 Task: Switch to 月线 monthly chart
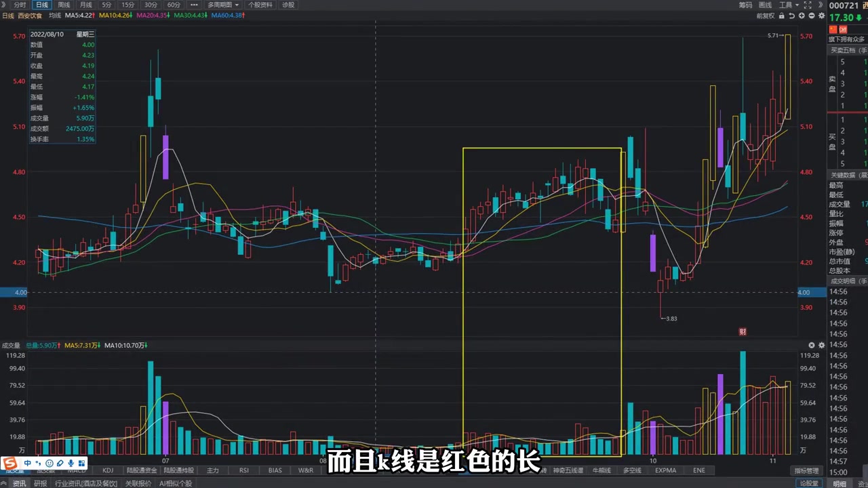click(x=85, y=5)
